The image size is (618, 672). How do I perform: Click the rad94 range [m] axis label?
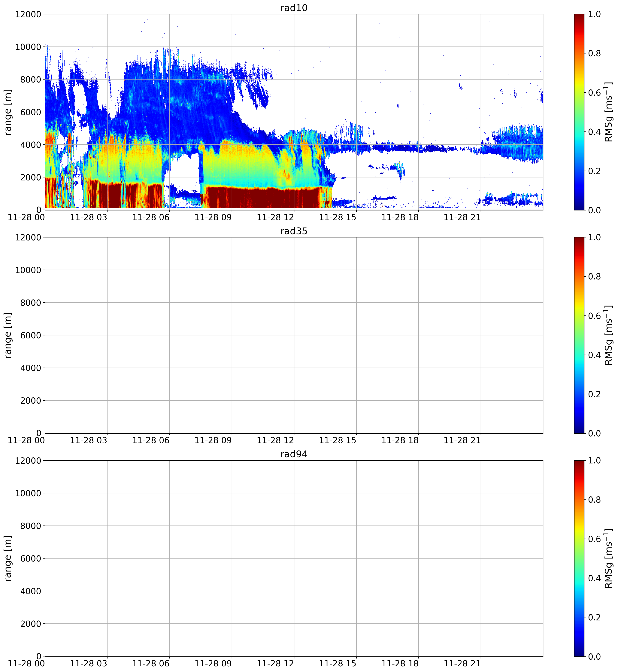click(8, 558)
